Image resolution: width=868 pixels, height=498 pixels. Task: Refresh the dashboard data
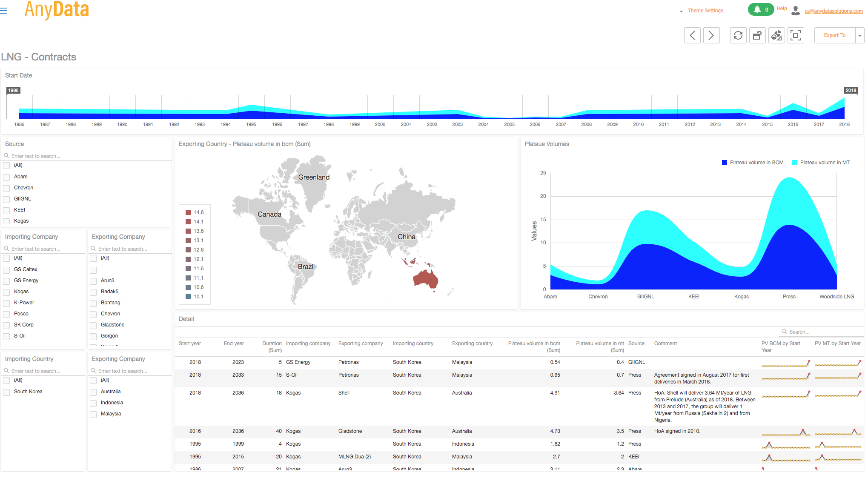[x=738, y=35]
